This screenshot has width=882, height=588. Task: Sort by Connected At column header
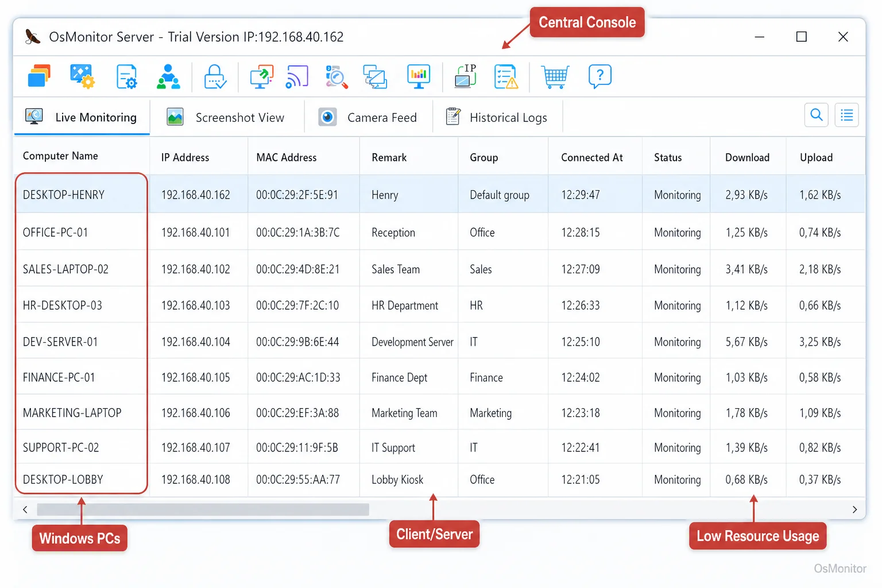tap(592, 157)
